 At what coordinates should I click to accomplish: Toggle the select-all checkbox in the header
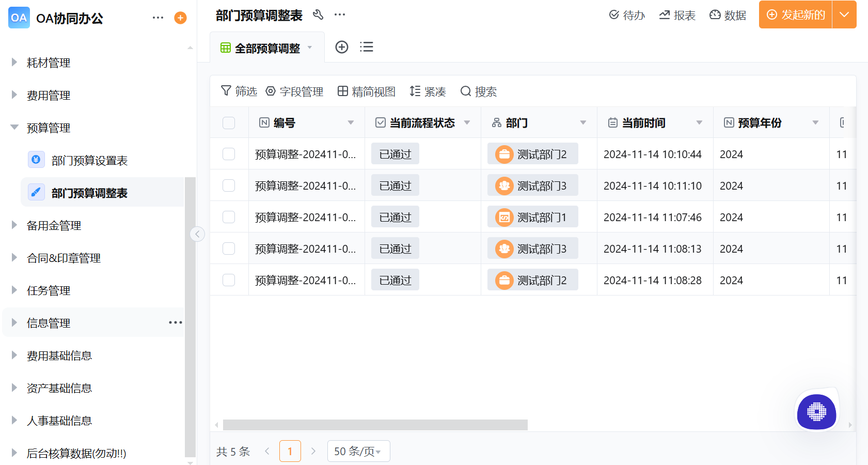click(x=229, y=122)
